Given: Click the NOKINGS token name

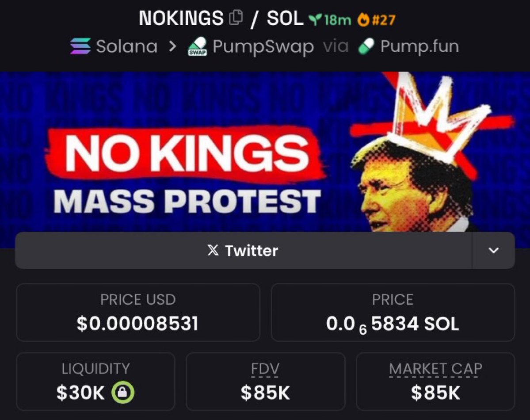Looking at the screenshot, I should tap(181, 19).
